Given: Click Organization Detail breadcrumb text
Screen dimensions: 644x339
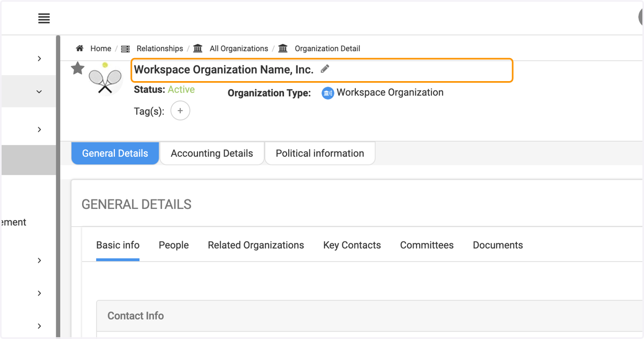Looking at the screenshot, I should pyautogui.click(x=327, y=48).
